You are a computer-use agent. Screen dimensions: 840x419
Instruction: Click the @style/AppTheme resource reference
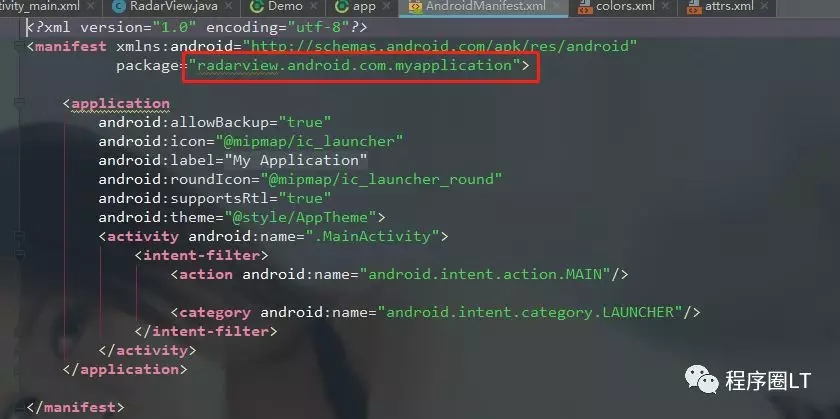tap(301, 217)
